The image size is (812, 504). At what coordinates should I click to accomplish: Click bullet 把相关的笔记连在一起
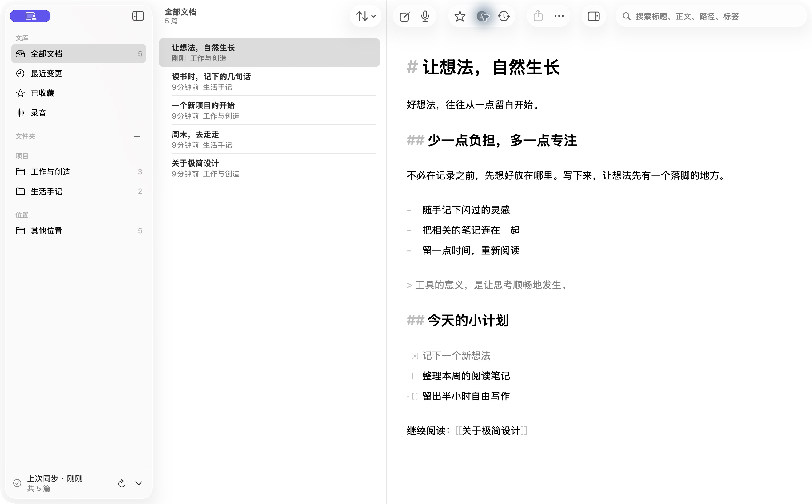click(471, 230)
